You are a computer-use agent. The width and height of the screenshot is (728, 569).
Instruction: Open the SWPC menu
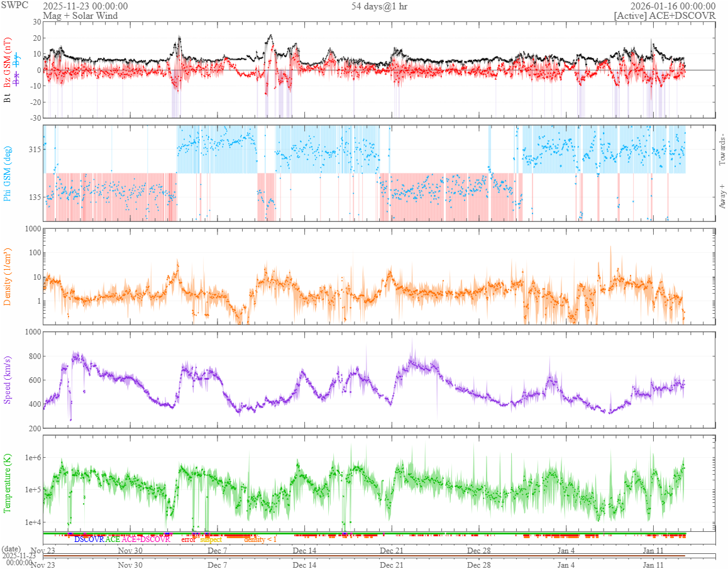coord(14,5)
